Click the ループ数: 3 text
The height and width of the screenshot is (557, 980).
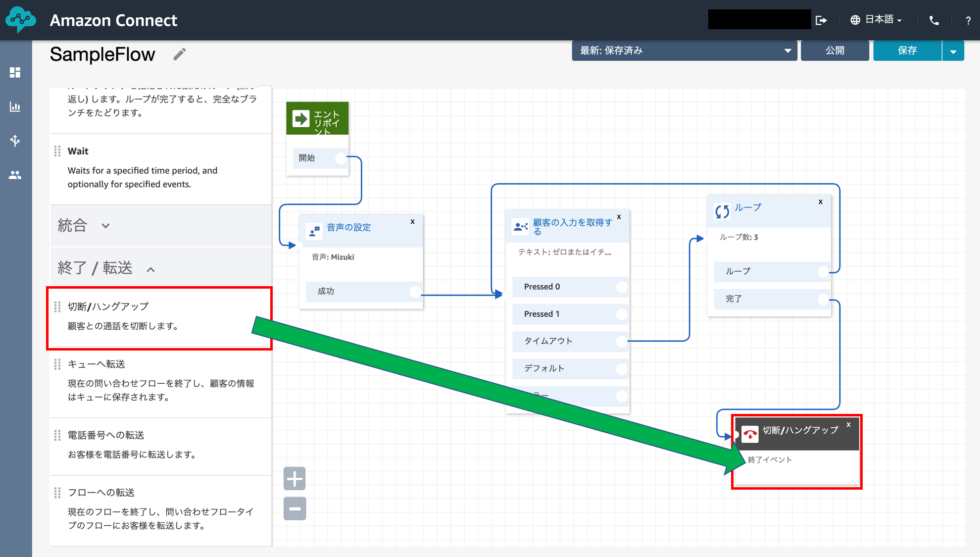739,237
